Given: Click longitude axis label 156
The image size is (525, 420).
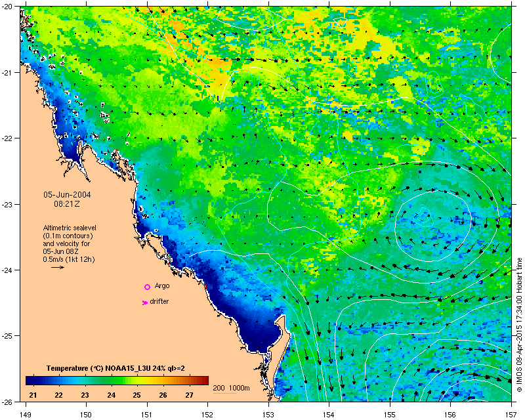Looking at the screenshot, I should coord(451,415).
